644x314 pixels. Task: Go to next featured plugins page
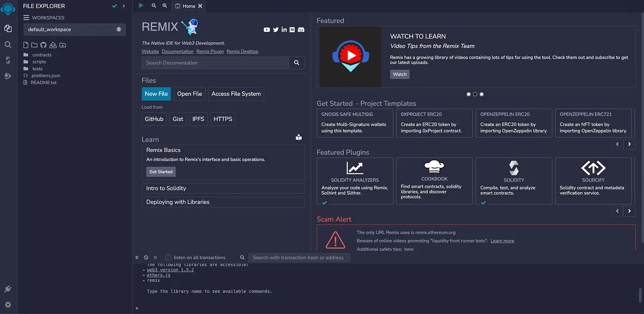(x=629, y=211)
